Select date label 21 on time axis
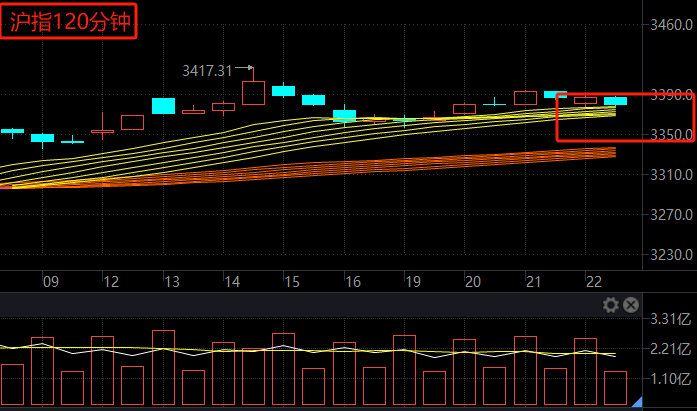Viewport: 697px width, 411px height. point(533,282)
